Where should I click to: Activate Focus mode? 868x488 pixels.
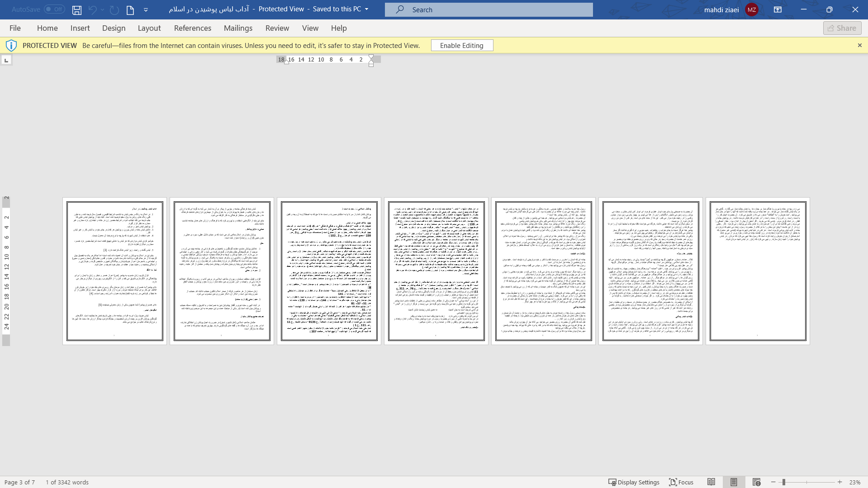tap(681, 482)
